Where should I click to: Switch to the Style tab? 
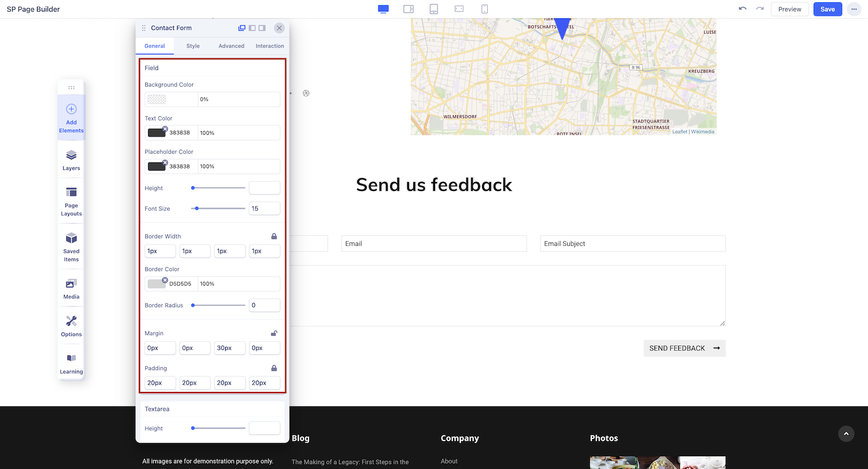point(193,46)
